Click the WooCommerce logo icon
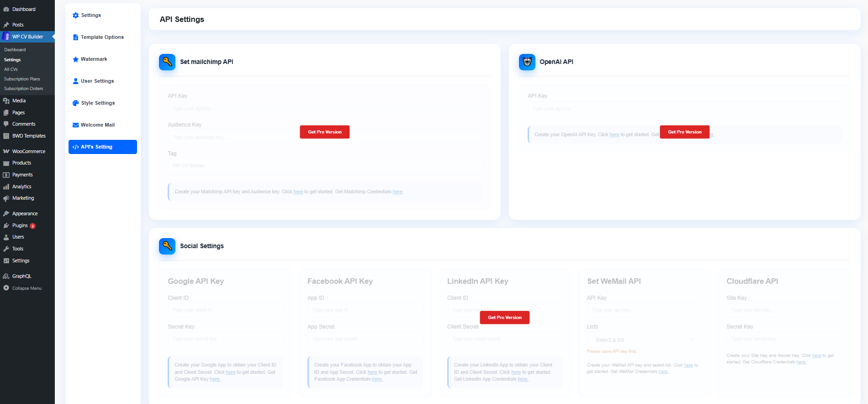 [6, 151]
